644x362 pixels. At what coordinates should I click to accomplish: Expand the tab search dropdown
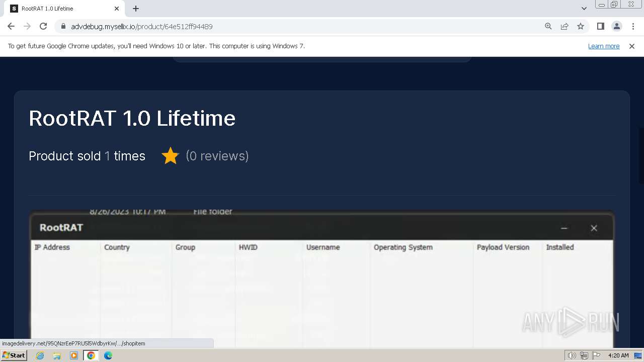click(584, 9)
